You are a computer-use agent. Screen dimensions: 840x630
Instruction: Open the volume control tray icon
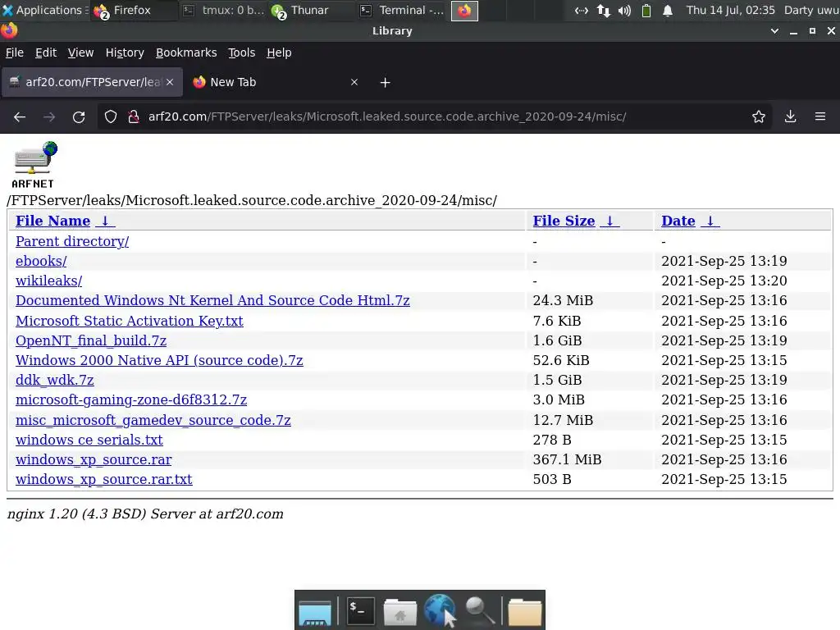624,10
